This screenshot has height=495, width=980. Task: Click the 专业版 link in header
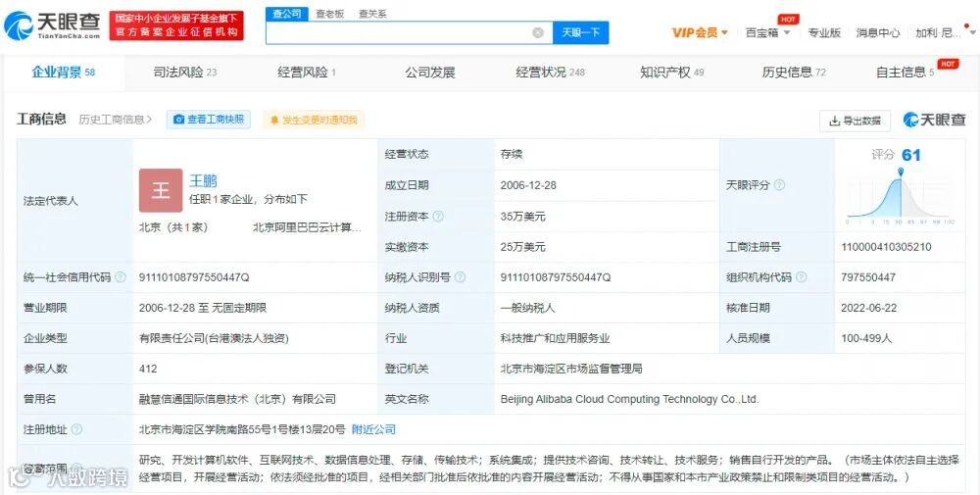(824, 32)
